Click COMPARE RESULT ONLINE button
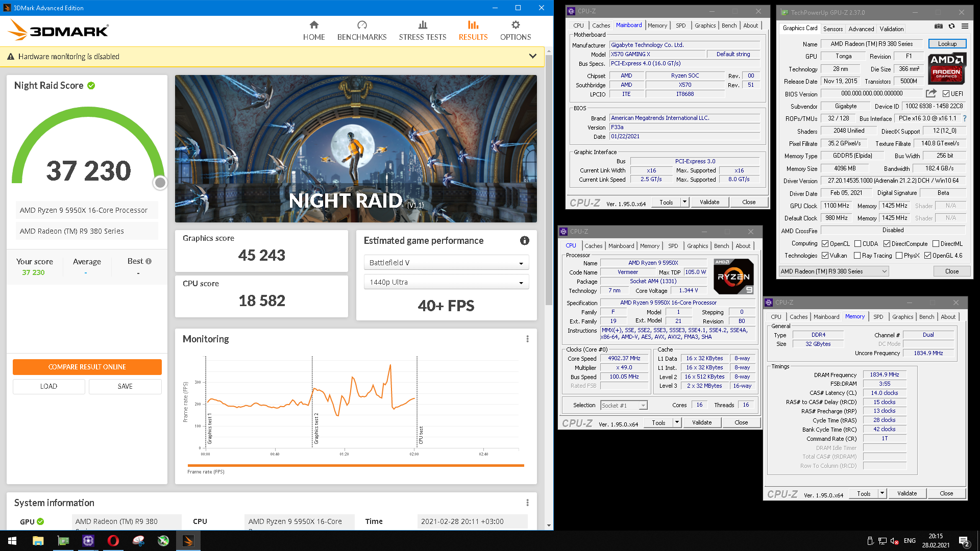 pyautogui.click(x=87, y=367)
